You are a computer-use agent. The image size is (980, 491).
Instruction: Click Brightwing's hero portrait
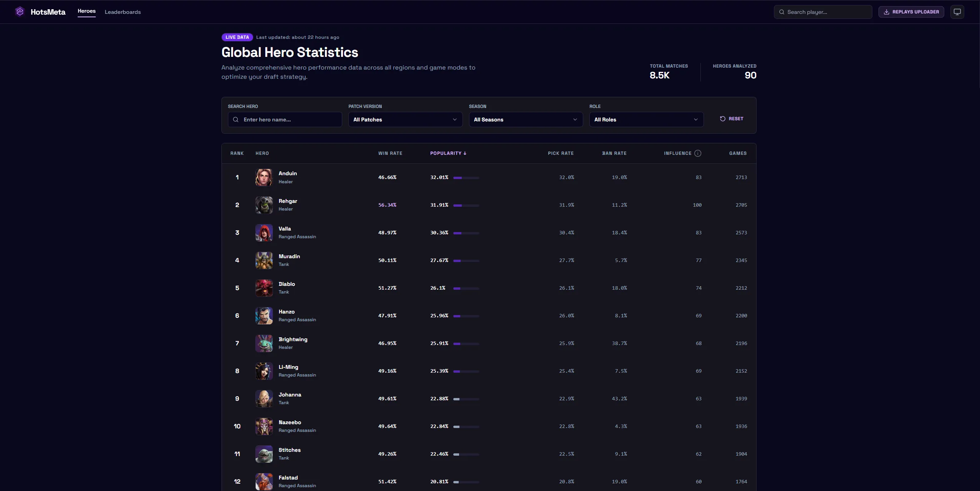264,343
